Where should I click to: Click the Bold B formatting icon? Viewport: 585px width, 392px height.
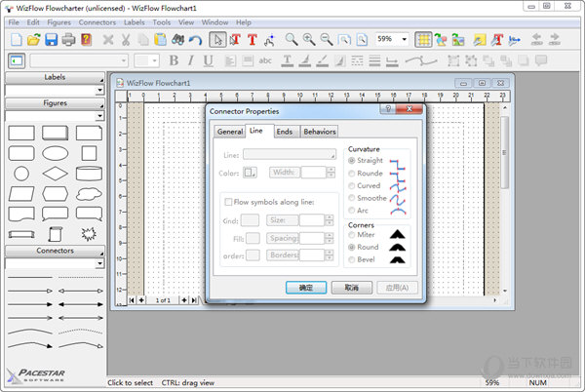coord(174,60)
